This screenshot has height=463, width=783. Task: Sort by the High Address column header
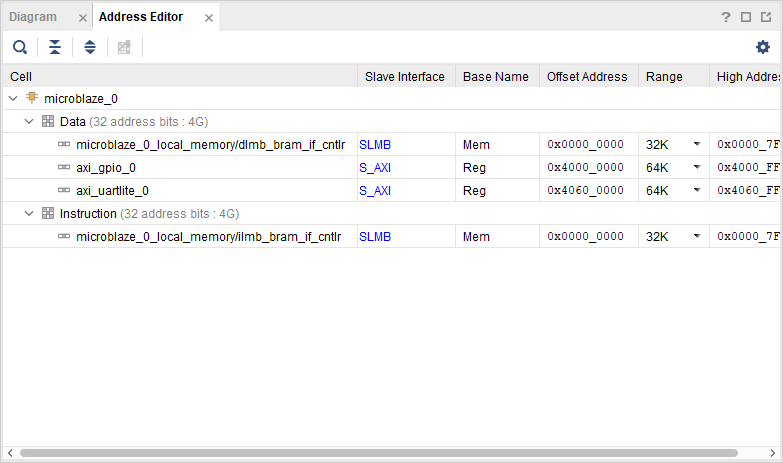[745, 76]
